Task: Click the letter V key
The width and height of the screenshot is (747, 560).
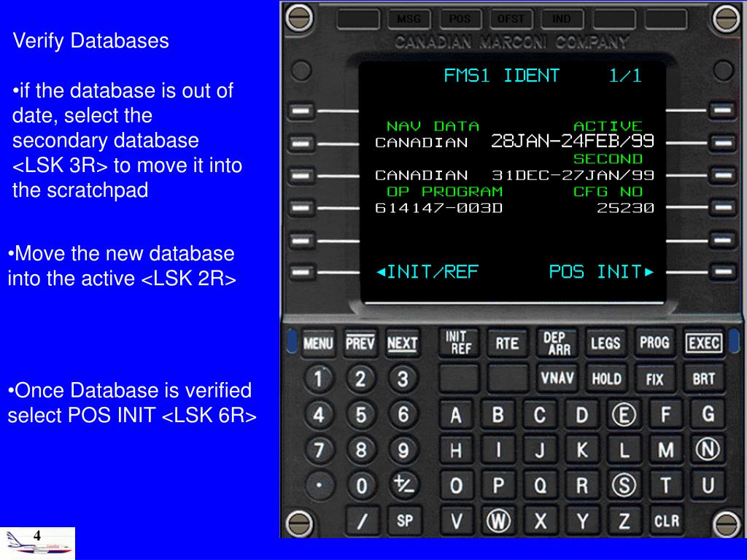Action: tap(457, 521)
